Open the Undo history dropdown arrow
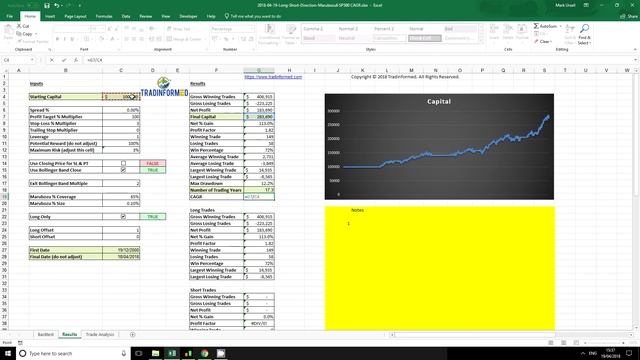 (62, 5)
